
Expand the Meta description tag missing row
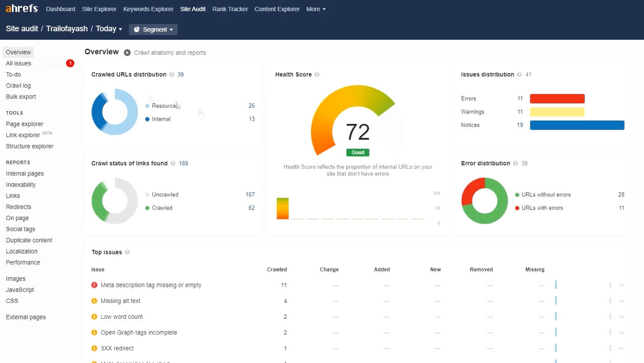(621, 285)
